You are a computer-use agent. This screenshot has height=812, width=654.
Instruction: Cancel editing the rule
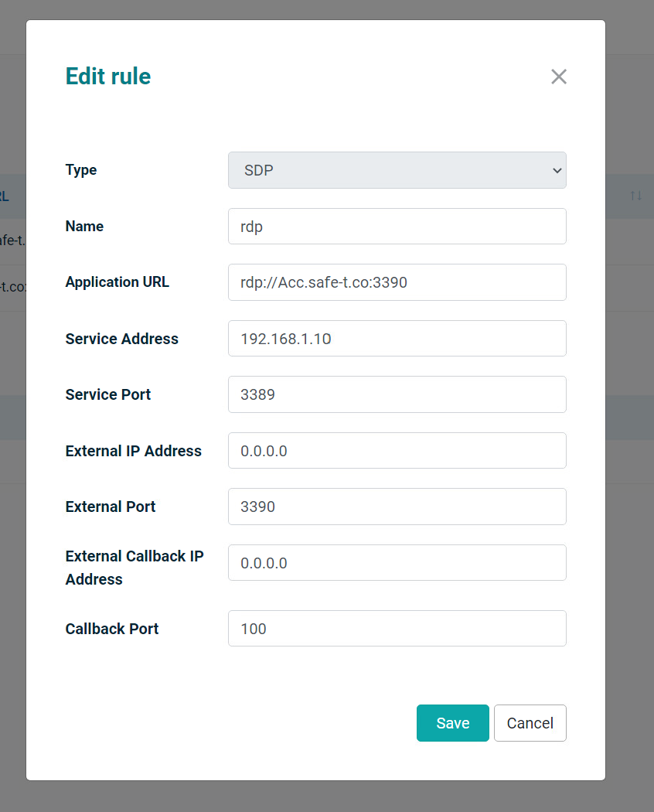click(530, 723)
